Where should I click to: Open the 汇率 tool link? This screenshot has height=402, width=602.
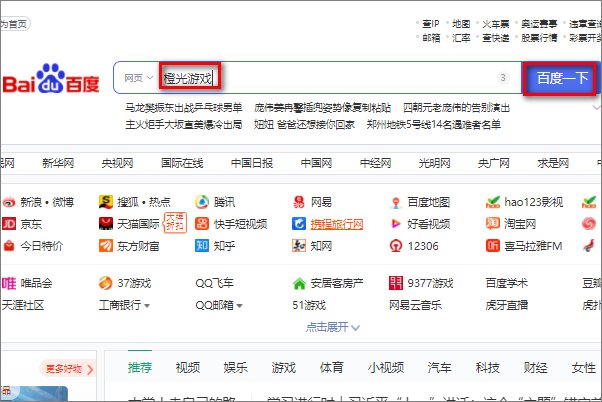(x=461, y=38)
